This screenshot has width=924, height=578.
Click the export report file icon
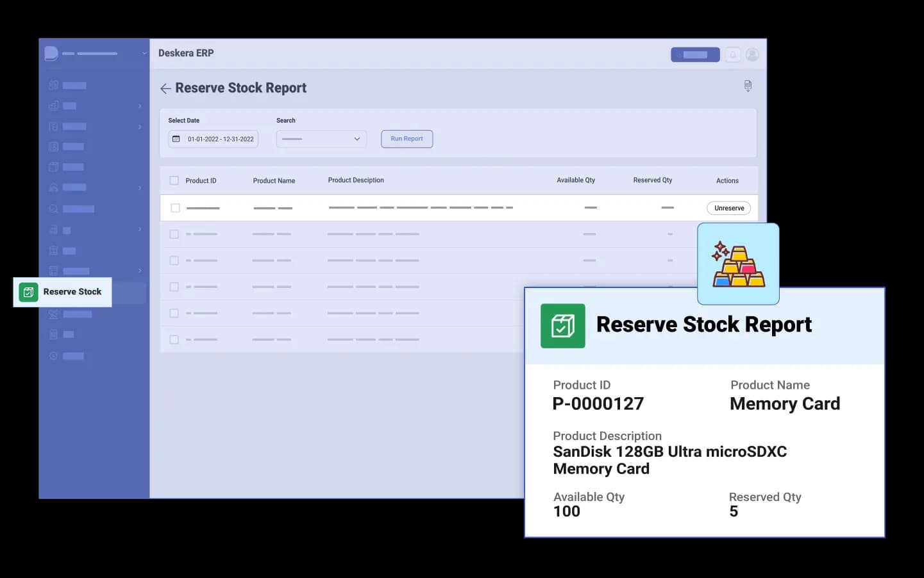748,86
